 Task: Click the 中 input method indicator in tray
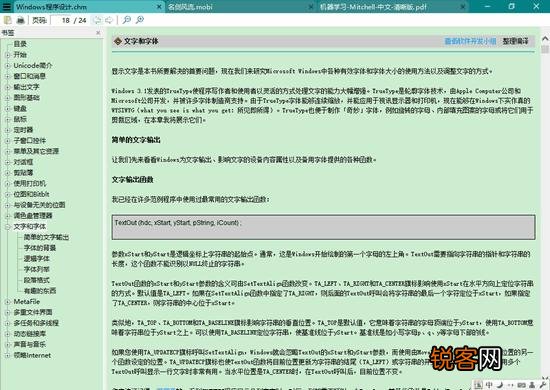pyautogui.click(x=489, y=385)
